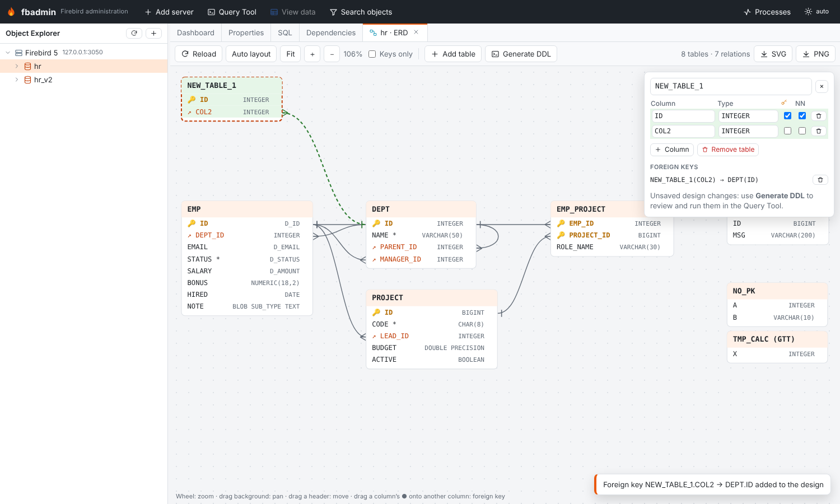
Task: Open Search objects
Action: coord(361,12)
